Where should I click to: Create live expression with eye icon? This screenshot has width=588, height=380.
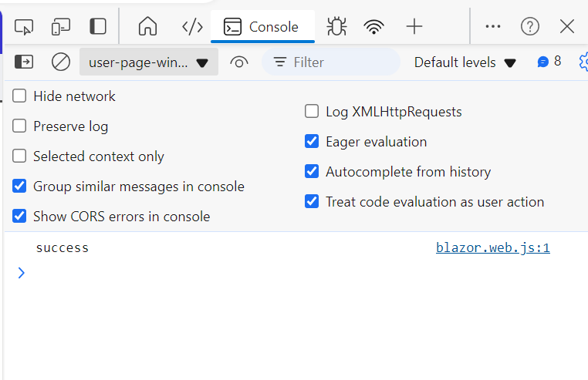pyautogui.click(x=239, y=62)
